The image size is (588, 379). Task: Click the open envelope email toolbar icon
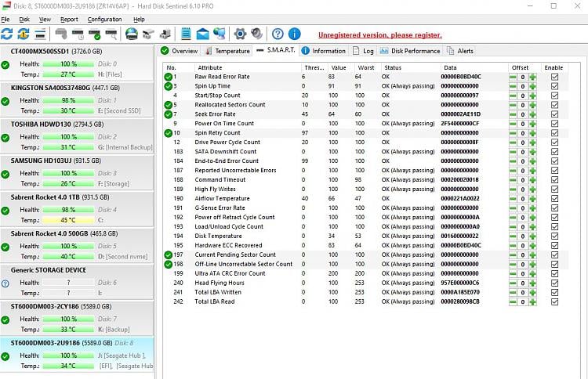point(202,34)
